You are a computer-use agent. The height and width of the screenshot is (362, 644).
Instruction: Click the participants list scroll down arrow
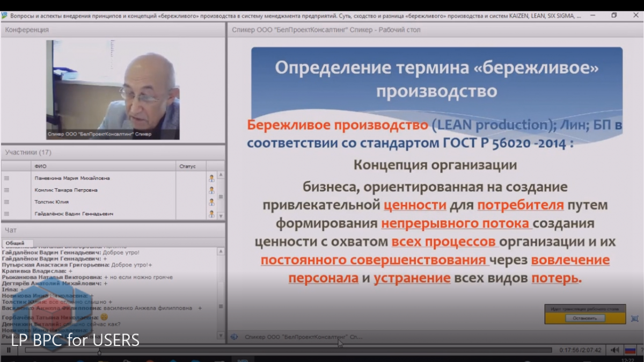221,215
